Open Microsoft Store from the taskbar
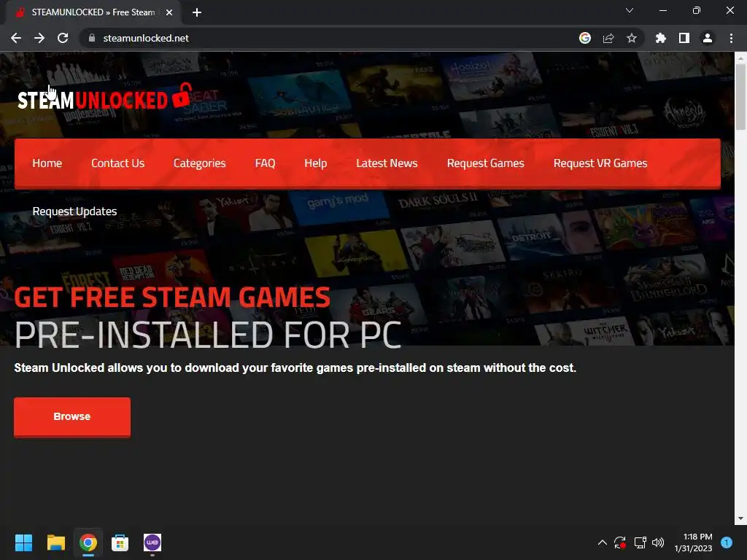This screenshot has width=747, height=560. click(120, 542)
